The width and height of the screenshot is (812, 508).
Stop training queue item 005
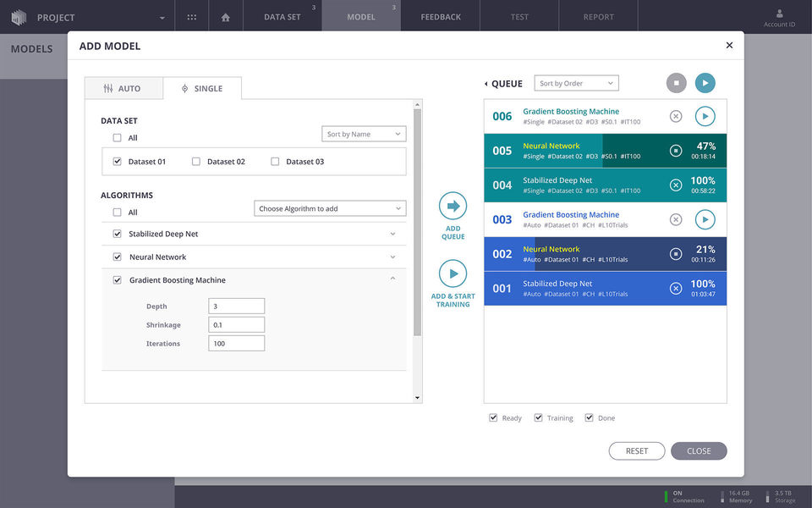[x=676, y=151]
